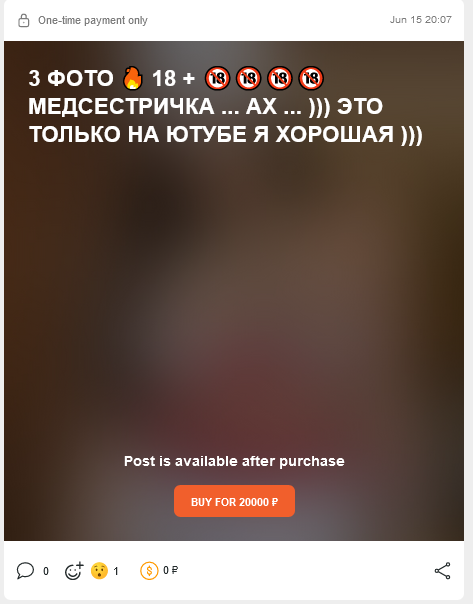Viewport: 473px width, 604px height.
Task: Click the second no-under-18 emoji in title
Action: click(x=248, y=78)
